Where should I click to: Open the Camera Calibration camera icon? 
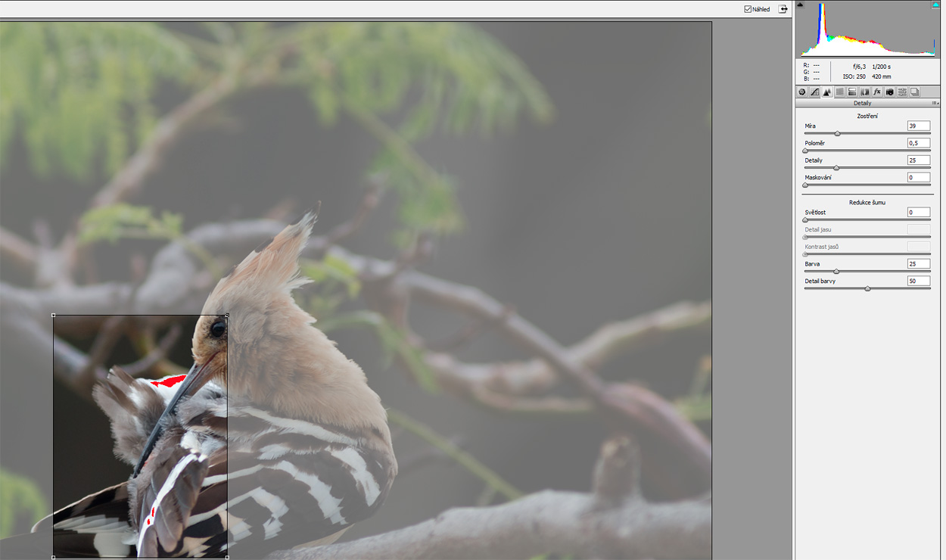click(x=890, y=92)
